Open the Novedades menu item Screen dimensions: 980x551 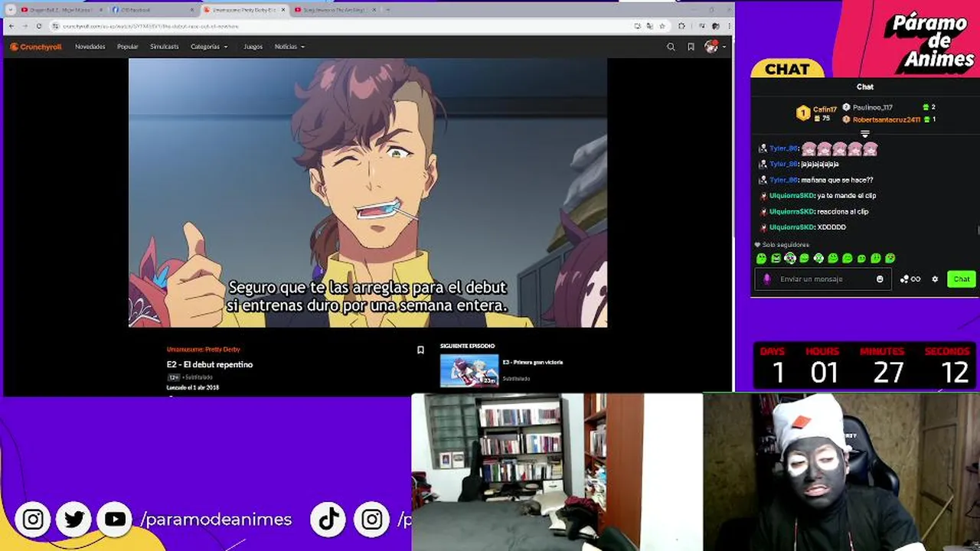[90, 47]
